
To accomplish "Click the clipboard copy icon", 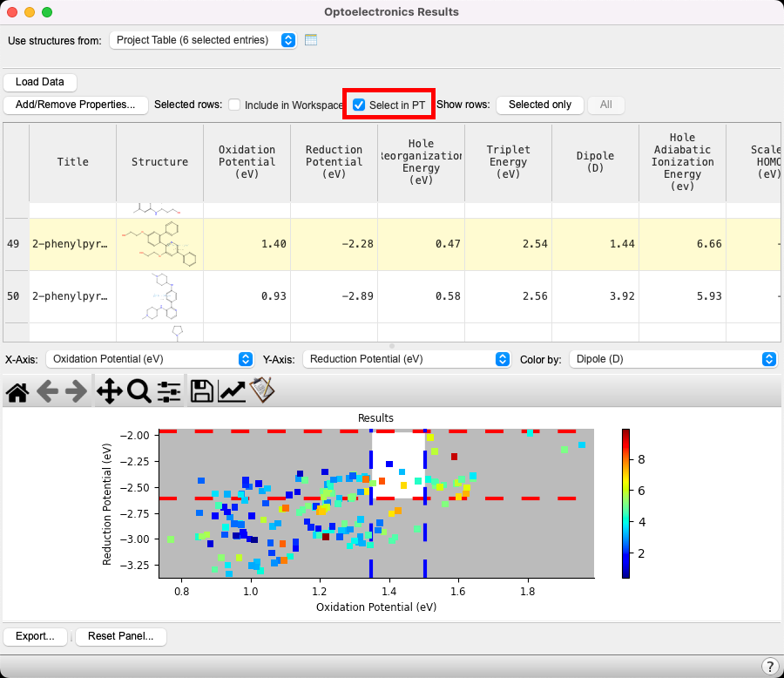I will click(262, 390).
